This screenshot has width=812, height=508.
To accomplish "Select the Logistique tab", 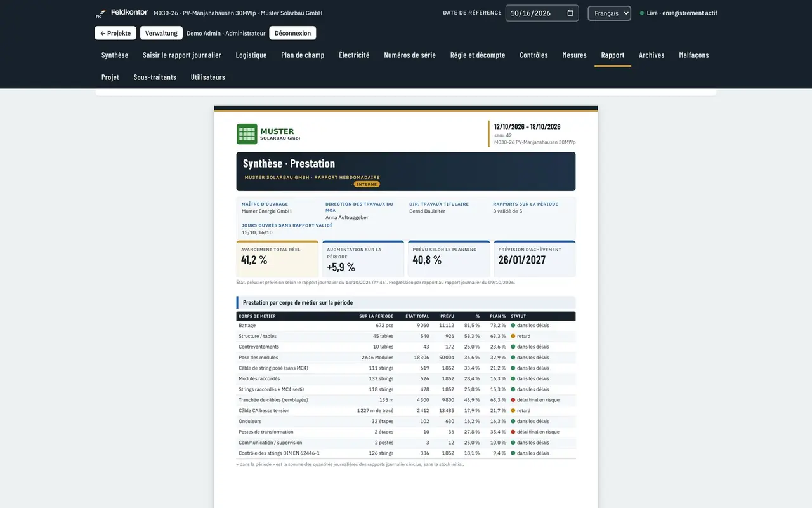I will coord(251,55).
